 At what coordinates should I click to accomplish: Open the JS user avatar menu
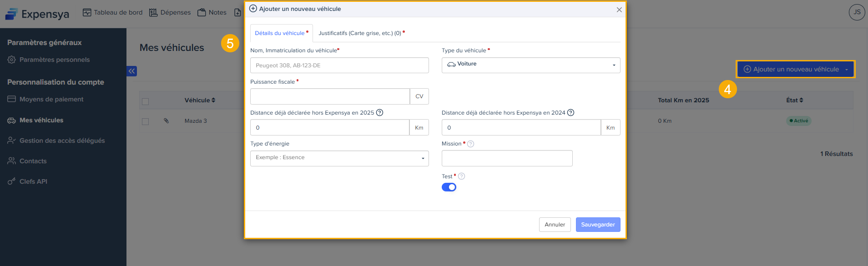[857, 12]
